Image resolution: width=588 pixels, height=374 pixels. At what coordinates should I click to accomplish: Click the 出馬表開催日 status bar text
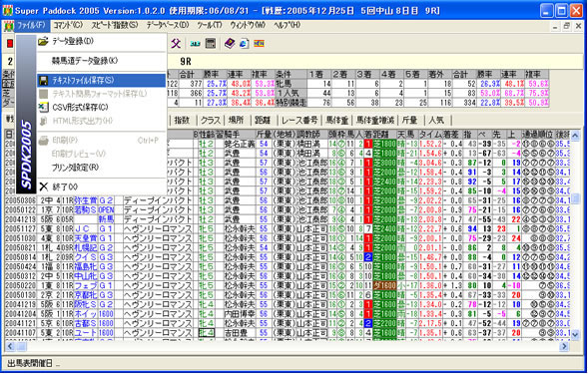click(30, 363)
